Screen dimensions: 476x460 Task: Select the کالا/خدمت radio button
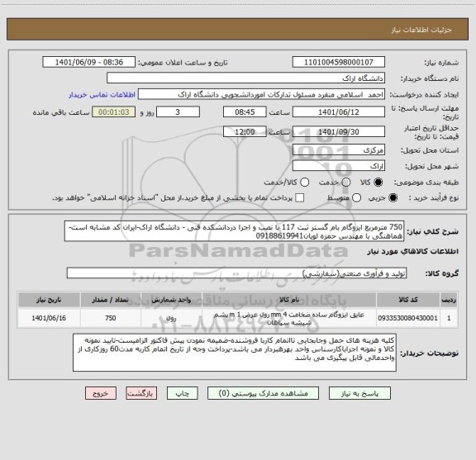pos(304,182)
